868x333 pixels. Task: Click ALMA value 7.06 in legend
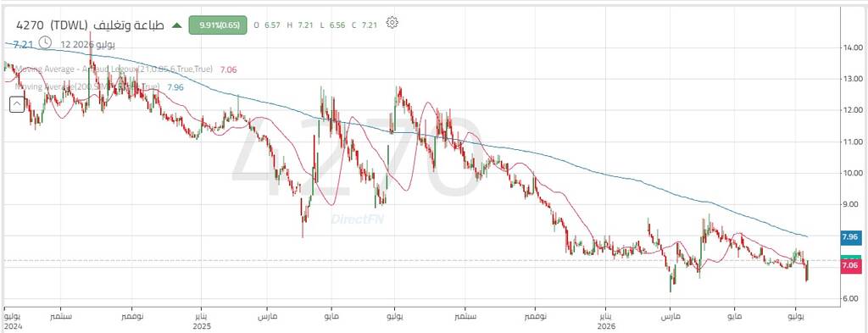pyautogui.click(x=228, y=69)
